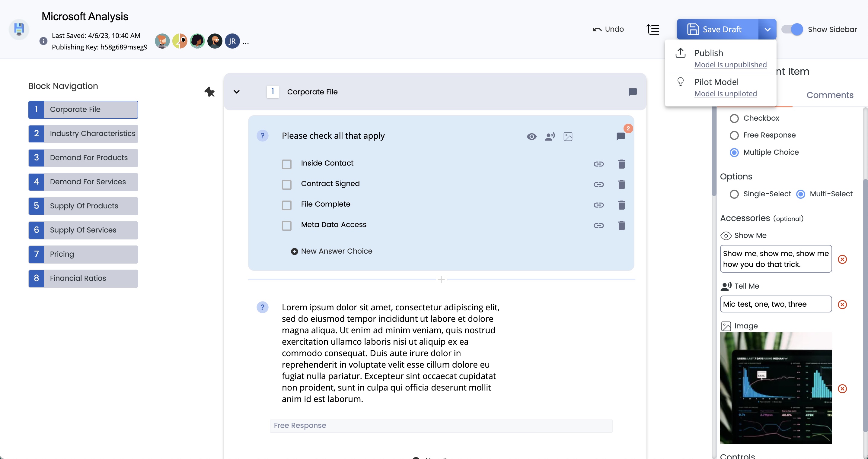This screenshot has width=868, height=459.
Task: Go to Demand For Products block
Action: tap(83, 158)
